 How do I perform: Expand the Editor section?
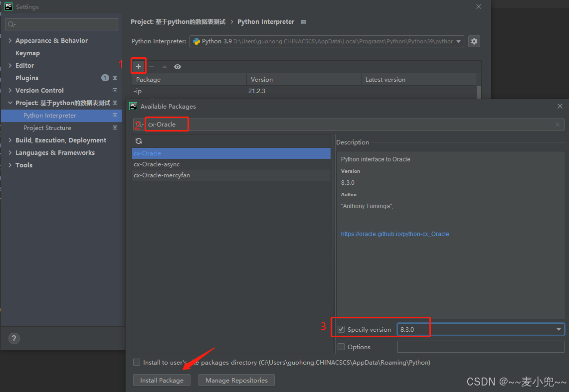(x=10, y=66)
